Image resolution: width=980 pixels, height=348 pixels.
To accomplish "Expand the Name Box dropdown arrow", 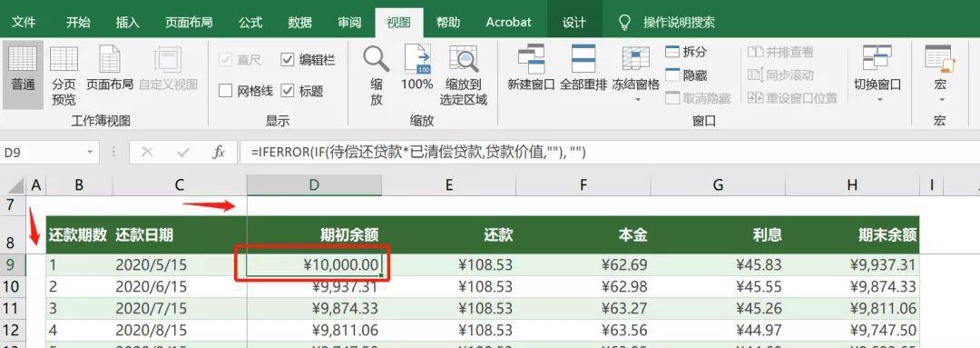I will pyautogui.click(x=90, y=152).
